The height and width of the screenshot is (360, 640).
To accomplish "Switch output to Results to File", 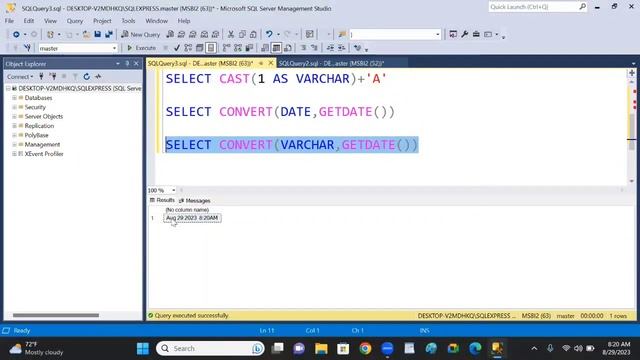I will (x=288, y=48).
